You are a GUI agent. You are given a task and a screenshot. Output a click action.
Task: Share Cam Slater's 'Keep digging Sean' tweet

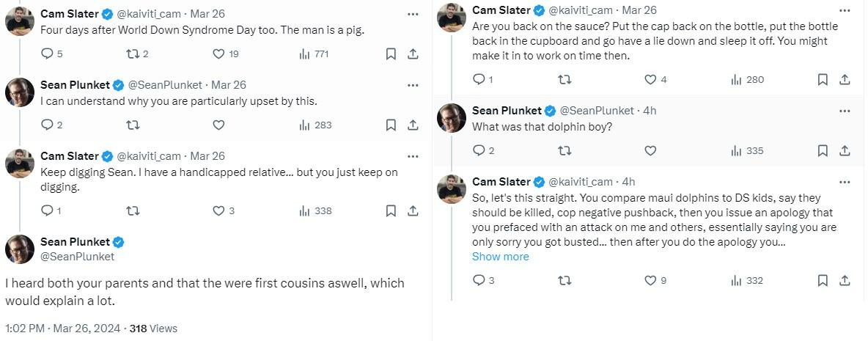click(x=413, y=210)
